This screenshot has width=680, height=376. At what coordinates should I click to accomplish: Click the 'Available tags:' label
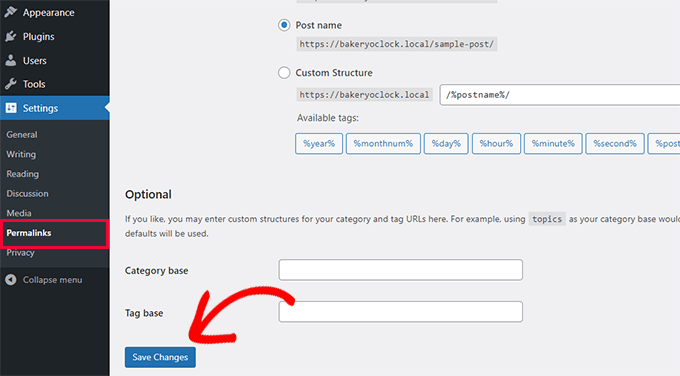(x=328, y=118)
